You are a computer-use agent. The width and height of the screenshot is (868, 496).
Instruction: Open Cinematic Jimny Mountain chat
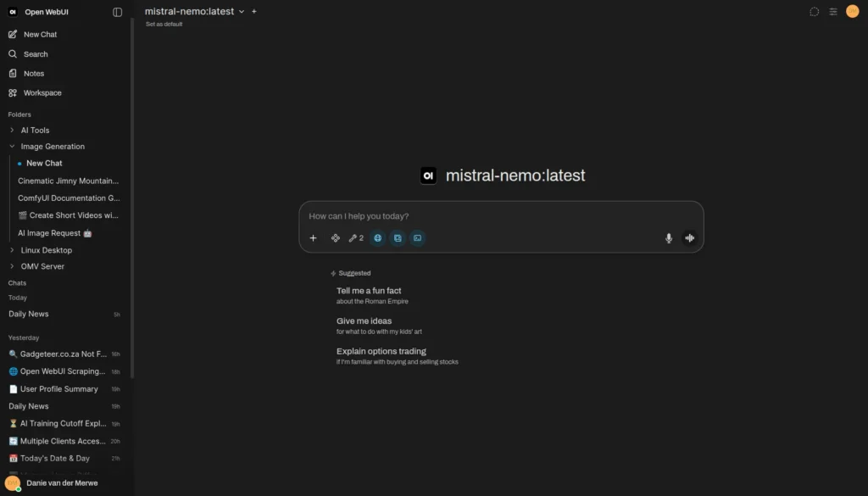(68, 181)
